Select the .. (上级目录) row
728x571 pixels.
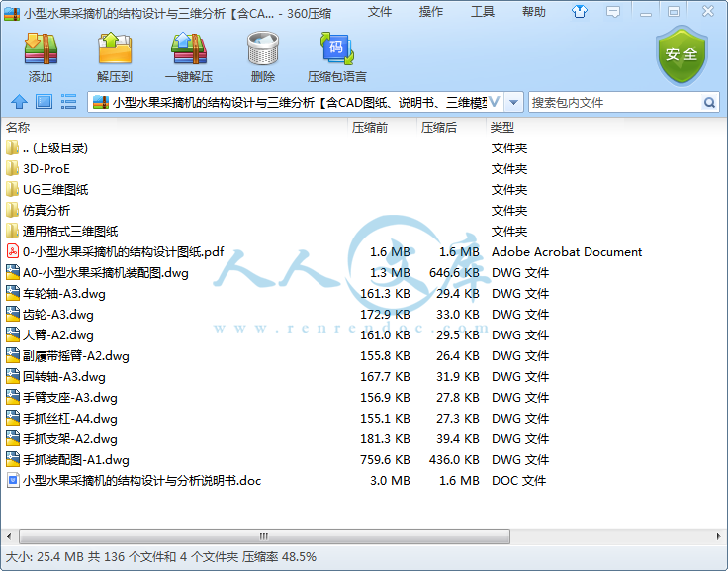pos(364,148)
